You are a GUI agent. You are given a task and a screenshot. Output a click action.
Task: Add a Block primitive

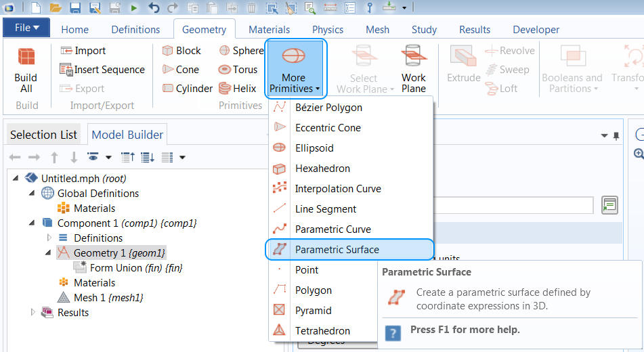[181, 51]
